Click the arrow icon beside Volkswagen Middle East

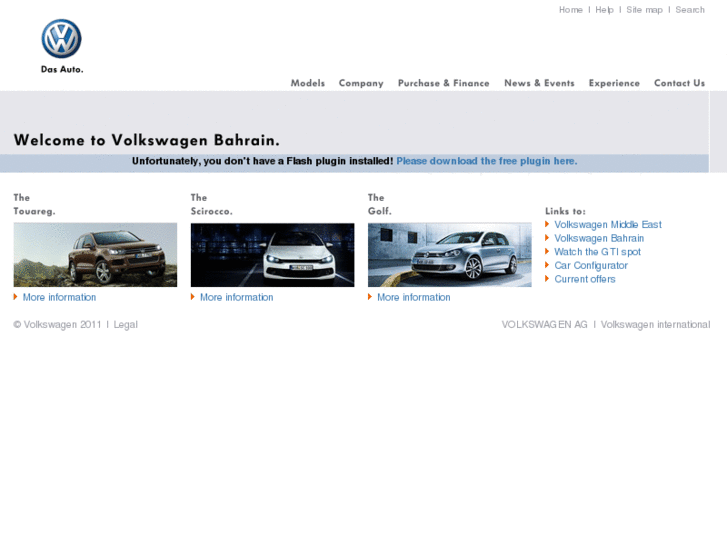click(x=547, y=224)
